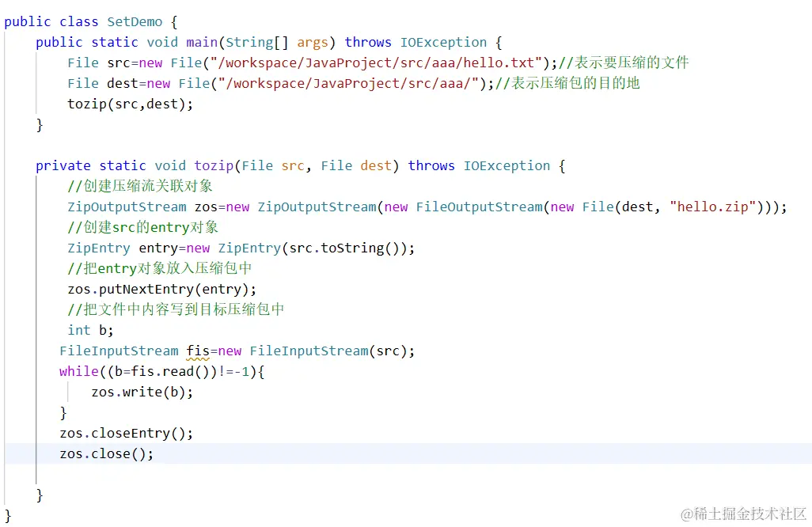Click the int b; declaration
Screen dimensions: 812x527
coord(90,330)
